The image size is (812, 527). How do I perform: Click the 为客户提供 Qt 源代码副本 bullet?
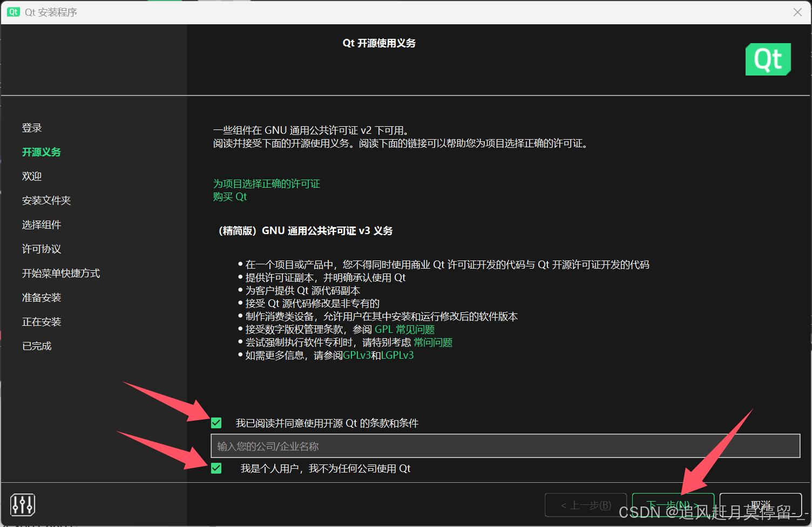click(302, 291)
